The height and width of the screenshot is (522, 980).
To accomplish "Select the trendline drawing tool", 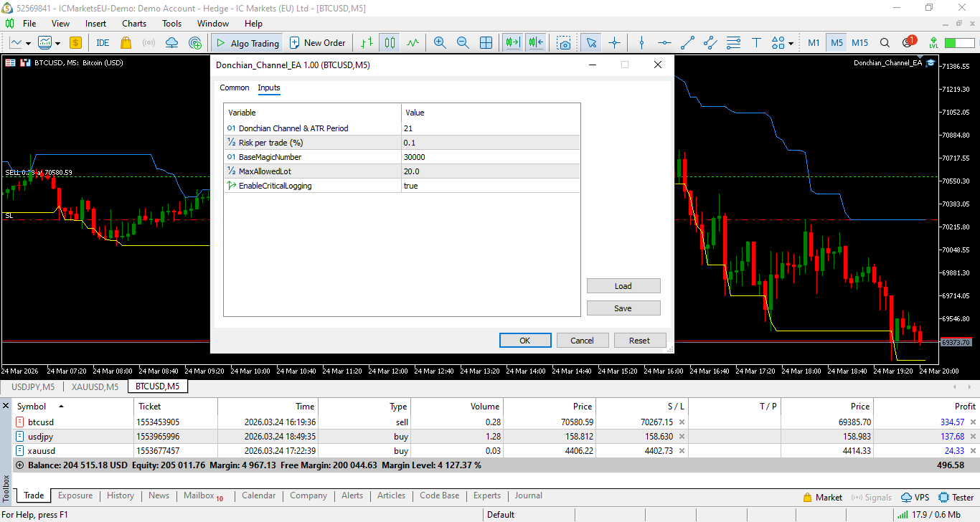I will 688,43.
